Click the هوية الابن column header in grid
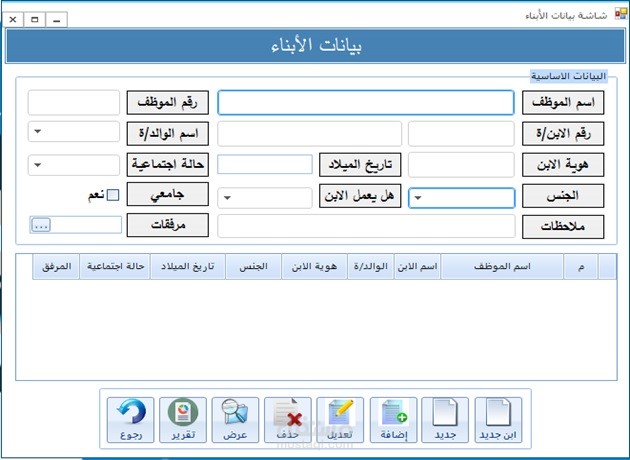630x460 pixels. click(x=314, y=266)
